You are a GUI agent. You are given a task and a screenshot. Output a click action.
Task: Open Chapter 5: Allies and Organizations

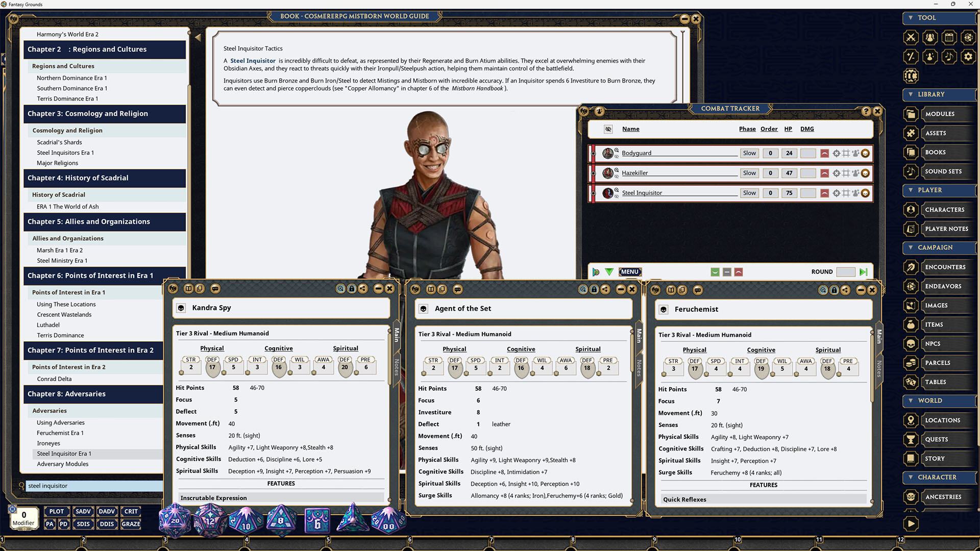(x=105, y=221)
